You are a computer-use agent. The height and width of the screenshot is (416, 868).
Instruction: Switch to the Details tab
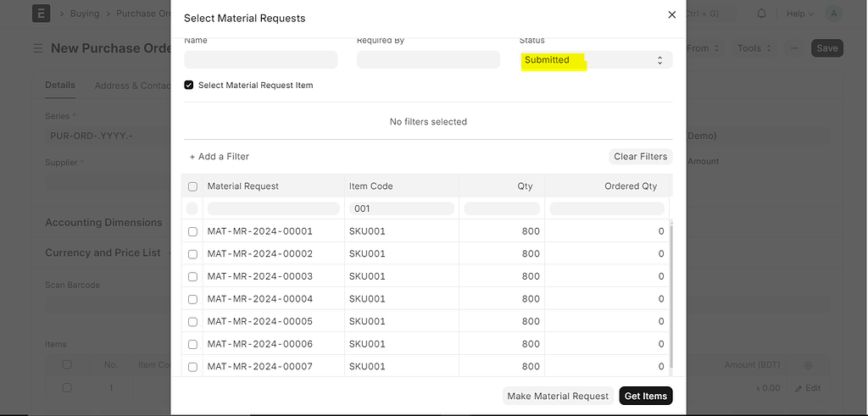(x=60, y=86)
